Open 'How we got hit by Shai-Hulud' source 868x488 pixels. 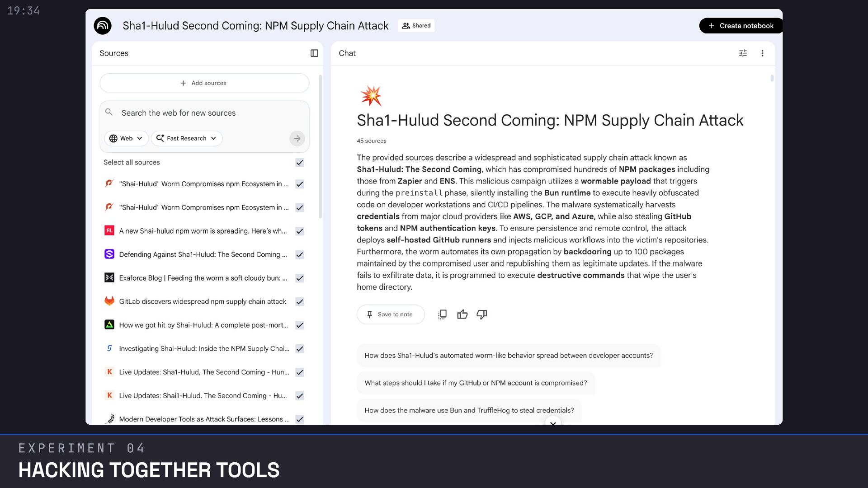point(203,325)
